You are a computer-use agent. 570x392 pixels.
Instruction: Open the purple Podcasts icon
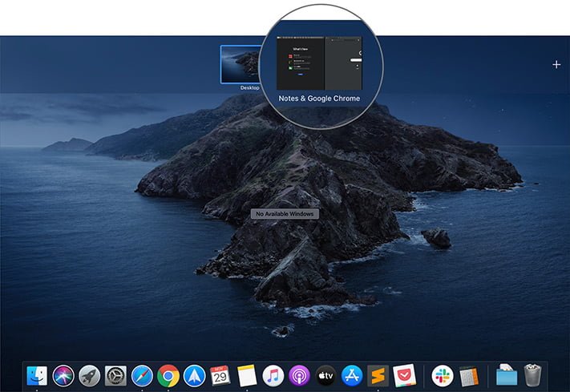pos(299,376)
